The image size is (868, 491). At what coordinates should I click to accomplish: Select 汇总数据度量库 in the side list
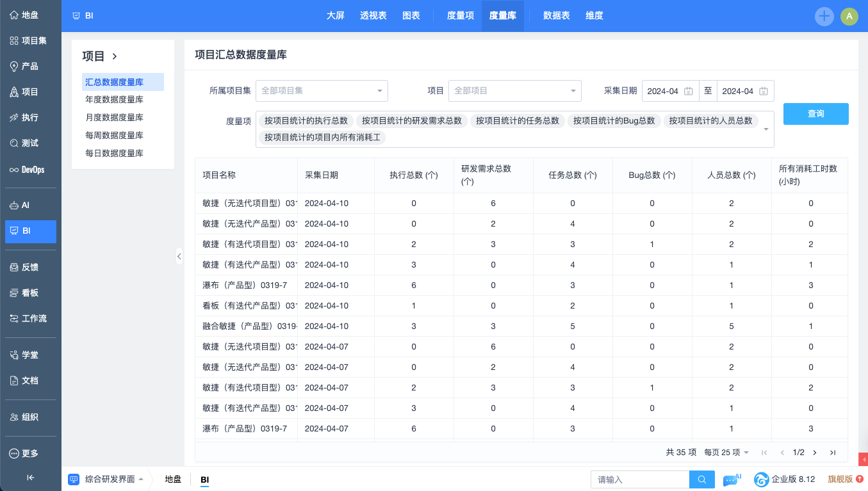(x=123, y=82)
